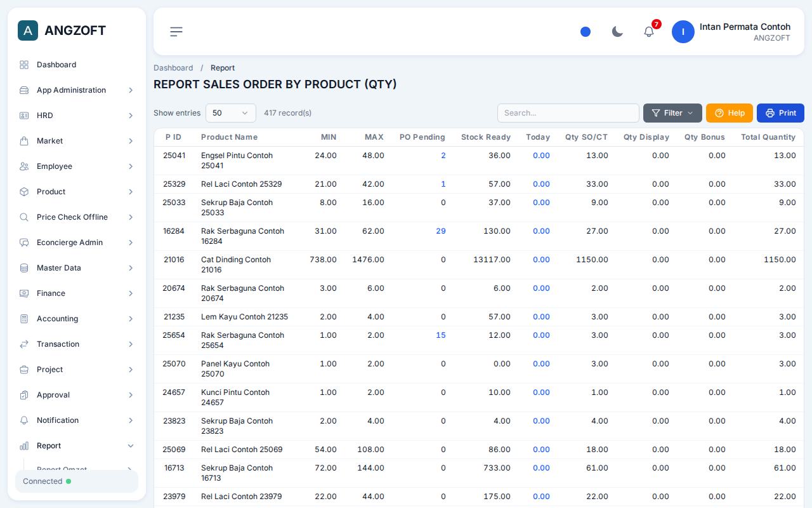Click the Market bag icon
The height and width of the screenshot is (508, 812).
(x=24, y=141)
